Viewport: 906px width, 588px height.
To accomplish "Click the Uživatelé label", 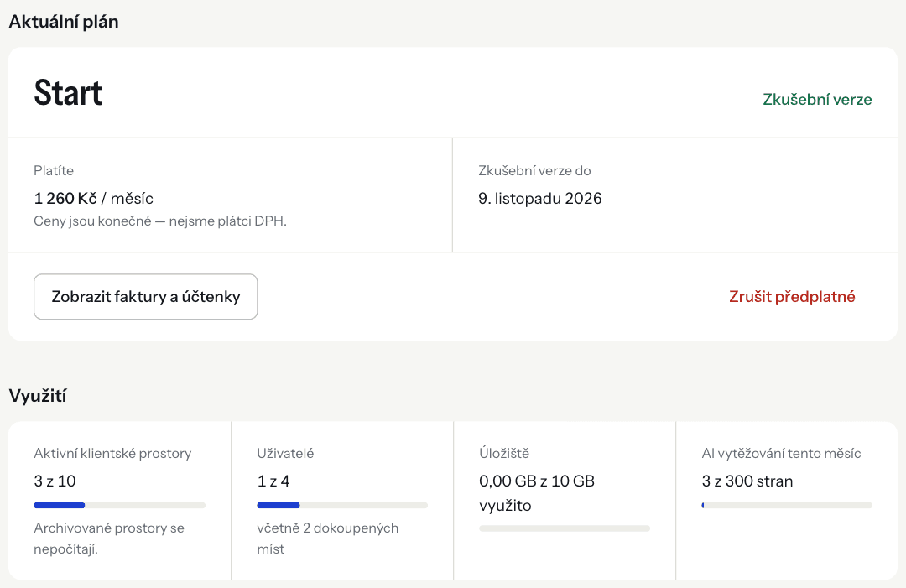I will (x=285, y=454).
